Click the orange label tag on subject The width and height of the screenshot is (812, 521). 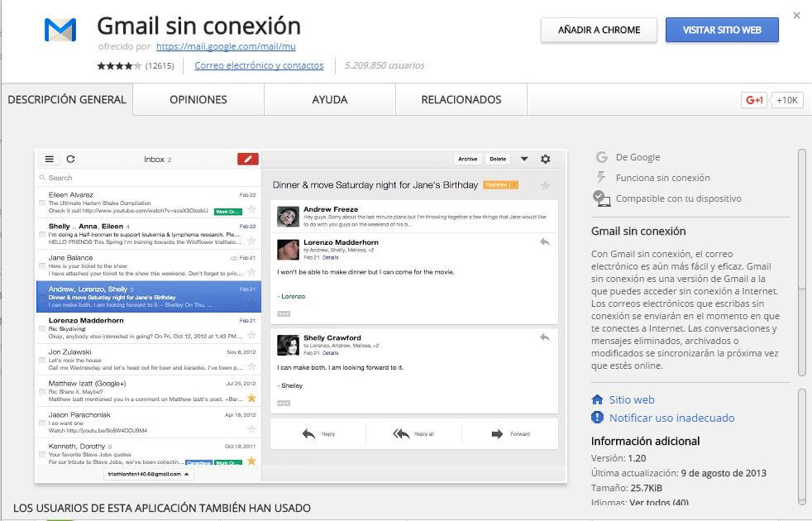[500, 185]
